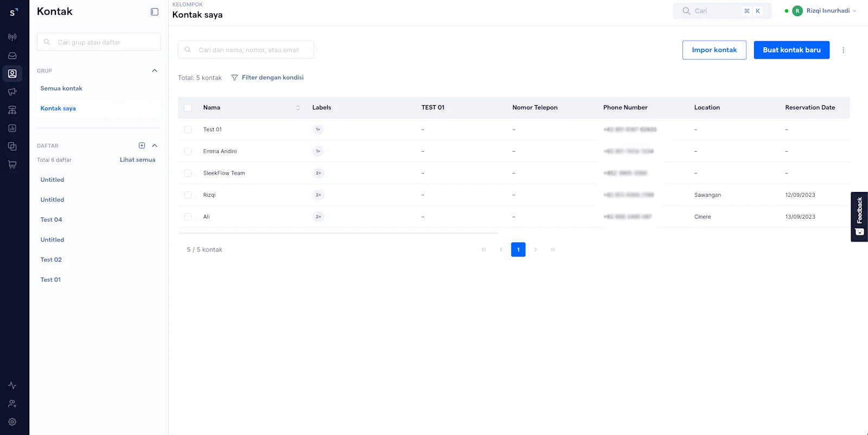The width and height of the screenshot is (868, 435).
Task: Tick the checkbox for Test 01
Action: tap(188, 130)
